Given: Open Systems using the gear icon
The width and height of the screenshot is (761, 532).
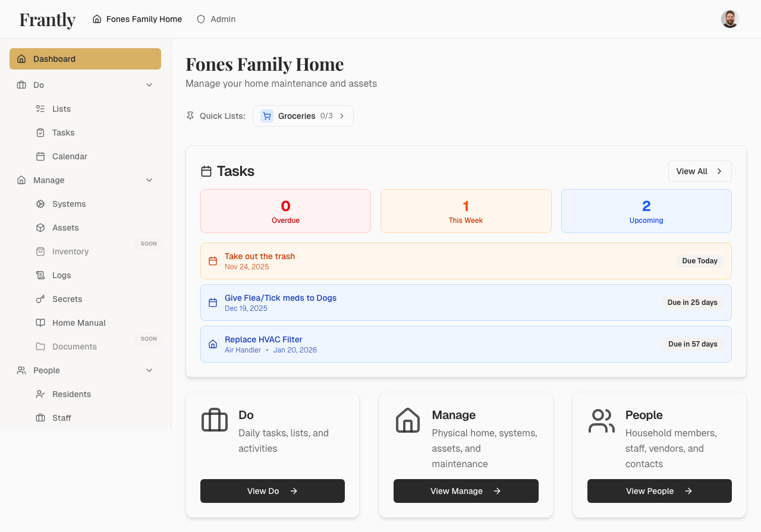Looking at the screenshot, I should pos(39,203).
